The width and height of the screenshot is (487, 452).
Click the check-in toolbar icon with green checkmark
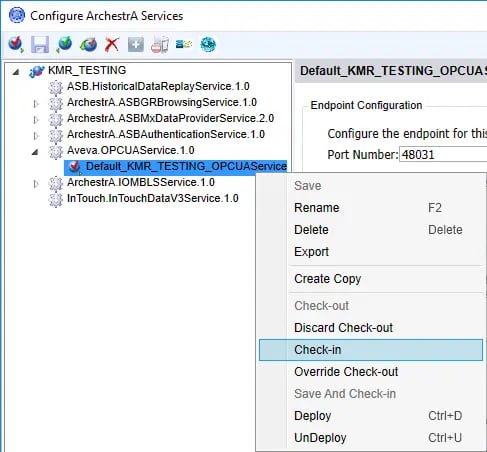click(x=64, y=44)
